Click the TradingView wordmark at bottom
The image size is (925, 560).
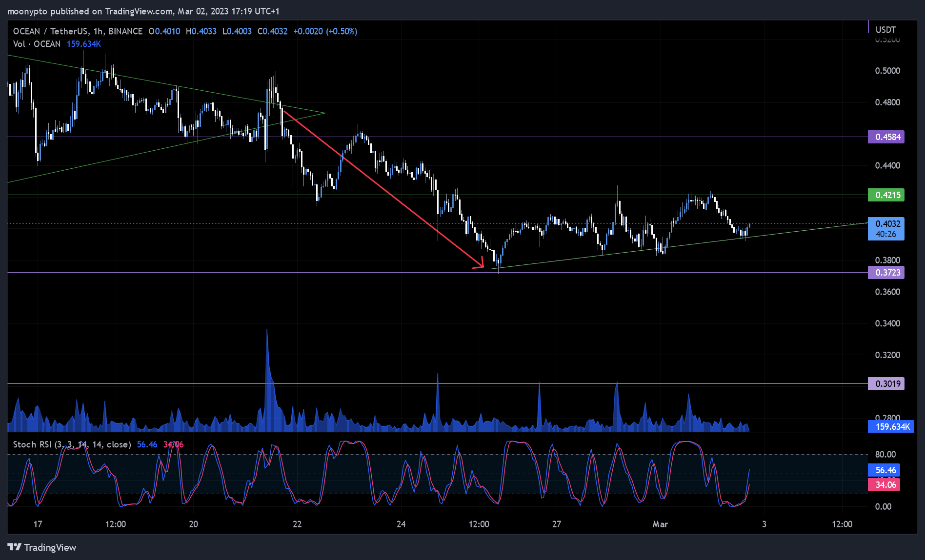[x=50, y=547]
